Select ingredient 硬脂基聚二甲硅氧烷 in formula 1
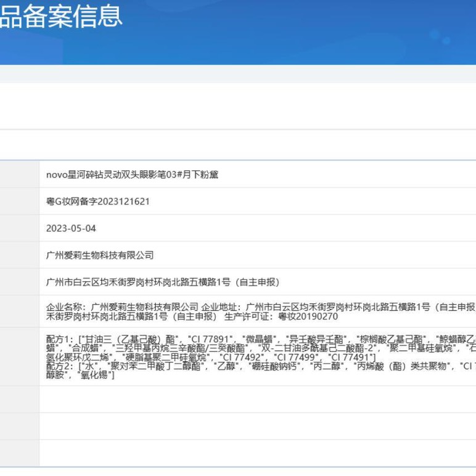The image size is (476, 476). 166,357
